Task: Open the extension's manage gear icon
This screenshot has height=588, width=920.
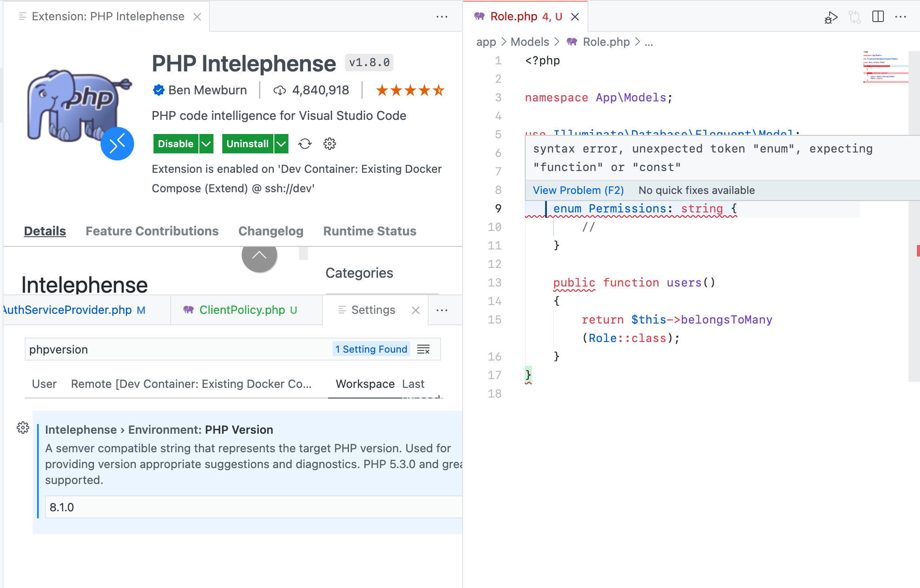Action: tap(329, 144)
